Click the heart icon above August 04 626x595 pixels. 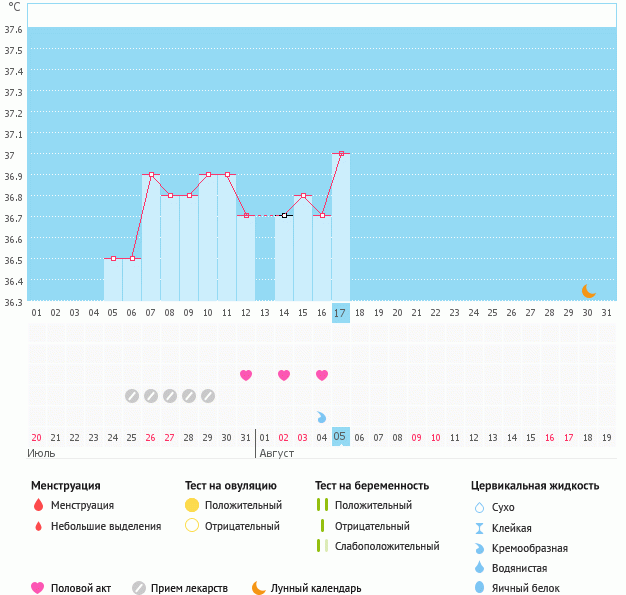(x=322, y=375)
